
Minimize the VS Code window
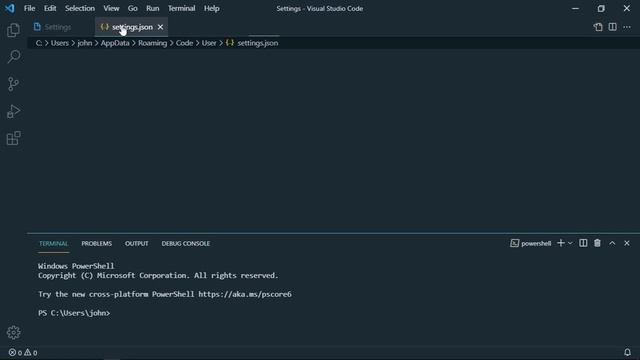click(576, 8)
